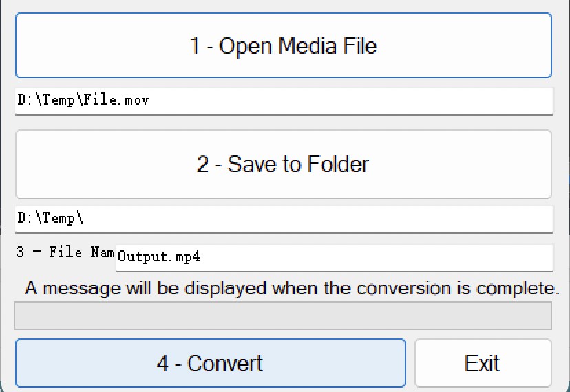Viewport: 570px width, 392px height.
Task: Click the progress indicator above Convert
Action: coord(283,316)
